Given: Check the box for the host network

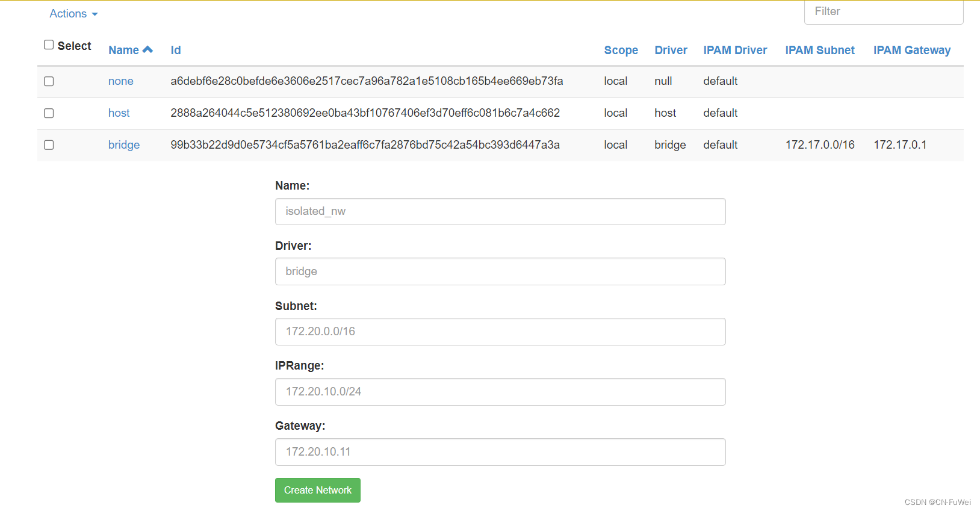Looking at the screenshot, I should [x=49, y=113].
